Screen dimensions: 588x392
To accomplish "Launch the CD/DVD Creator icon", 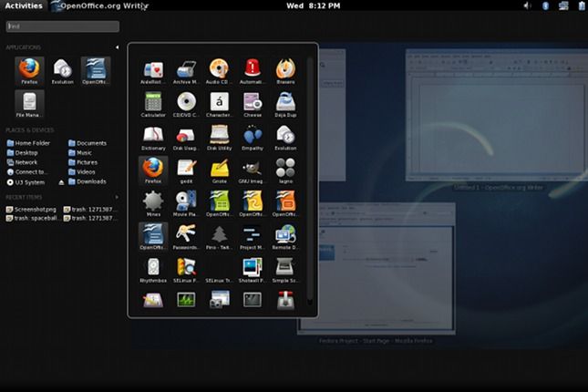I will tap(186, 105).
